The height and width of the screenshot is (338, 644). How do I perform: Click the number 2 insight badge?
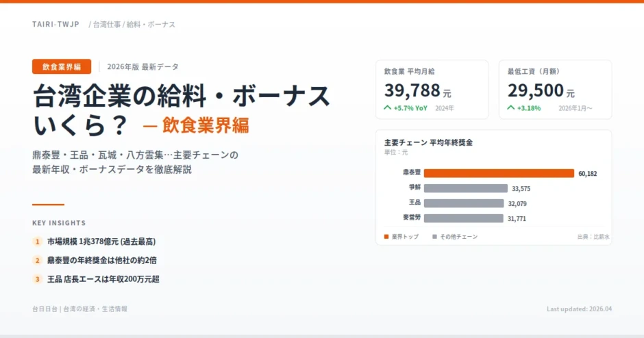coord(37,260)
